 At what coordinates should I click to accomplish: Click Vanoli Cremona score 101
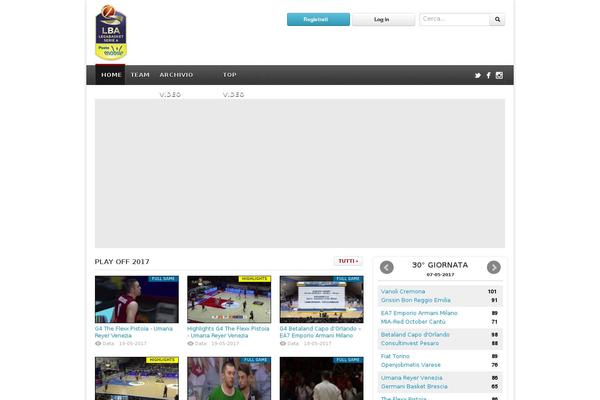492,292
